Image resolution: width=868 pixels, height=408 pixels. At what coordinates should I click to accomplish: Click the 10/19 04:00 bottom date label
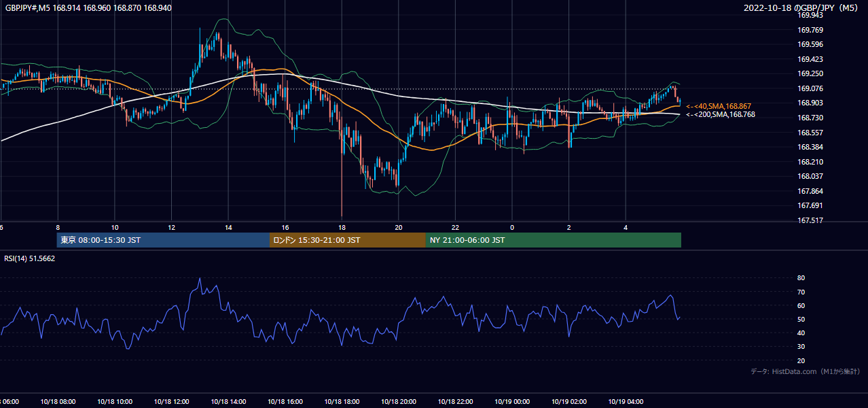click(625, 402)
